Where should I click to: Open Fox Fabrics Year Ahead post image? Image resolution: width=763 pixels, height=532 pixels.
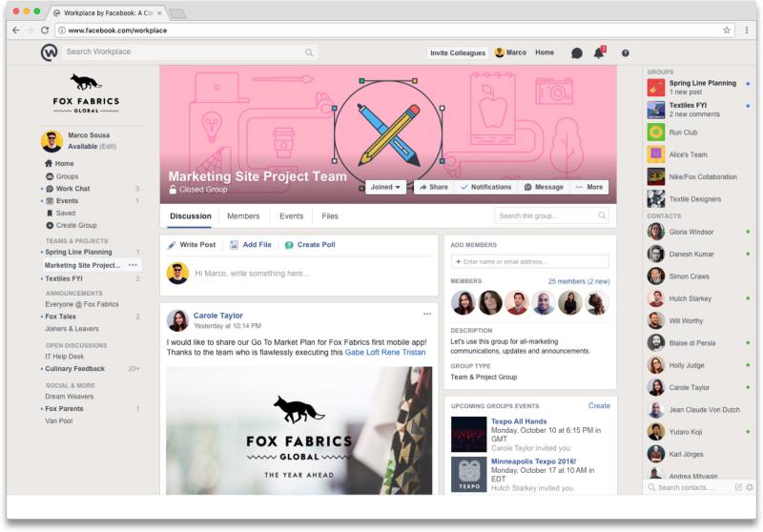click(x=299, y=431)
